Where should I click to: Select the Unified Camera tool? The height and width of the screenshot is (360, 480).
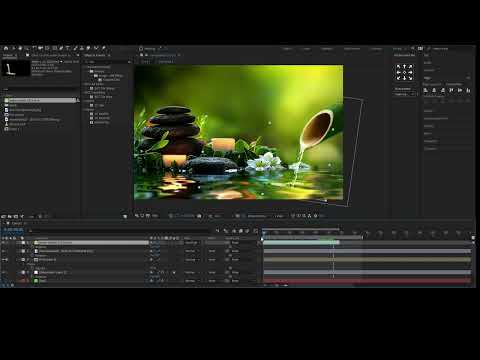[41, 48]
